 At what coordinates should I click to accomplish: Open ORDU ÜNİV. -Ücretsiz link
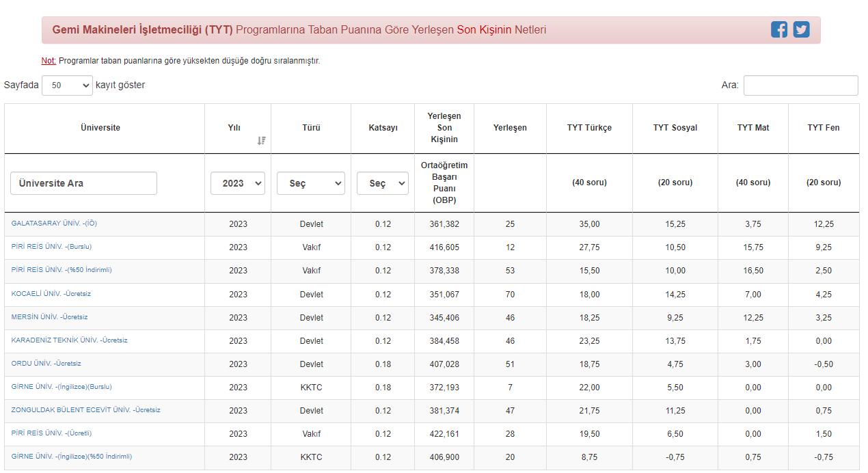pos(46,364)
